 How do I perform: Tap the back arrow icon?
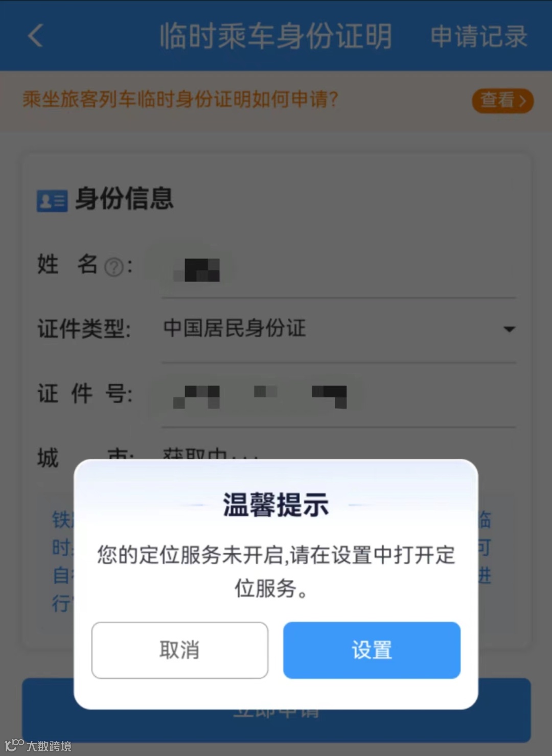36,36
